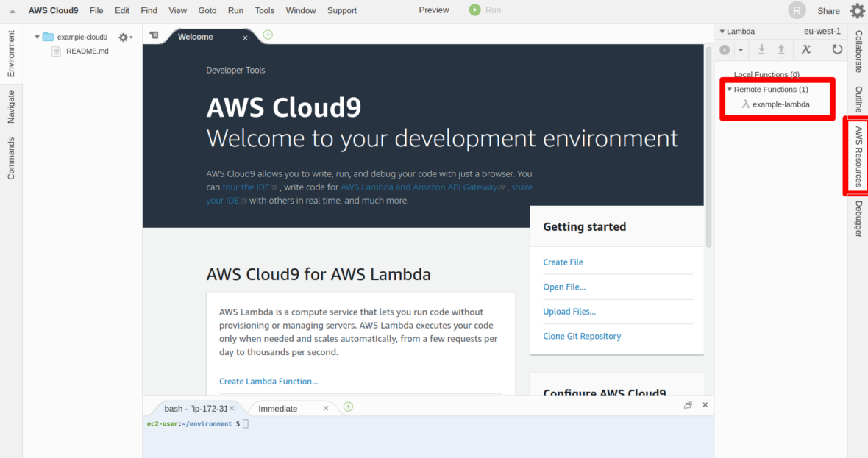
Task: Collapse the Remote Functions tree section
Action: coord(729,89)
